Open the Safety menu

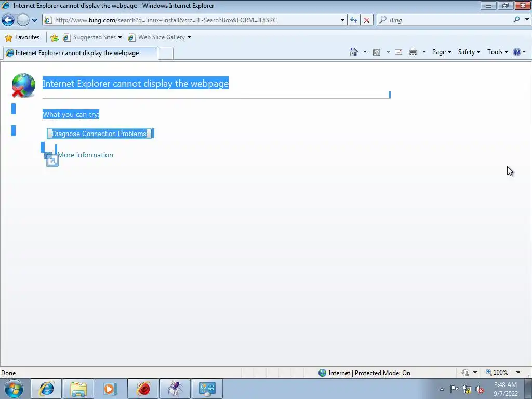tap(469, 52)
